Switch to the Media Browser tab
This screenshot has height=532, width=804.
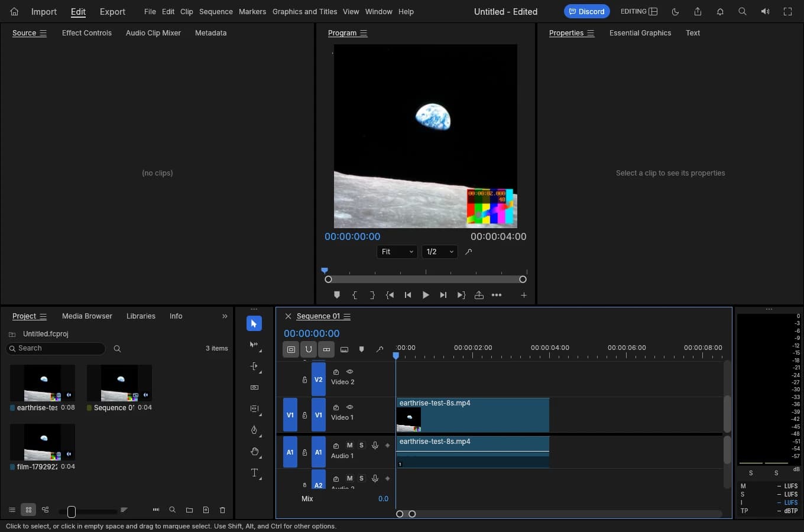coord(87,316)
